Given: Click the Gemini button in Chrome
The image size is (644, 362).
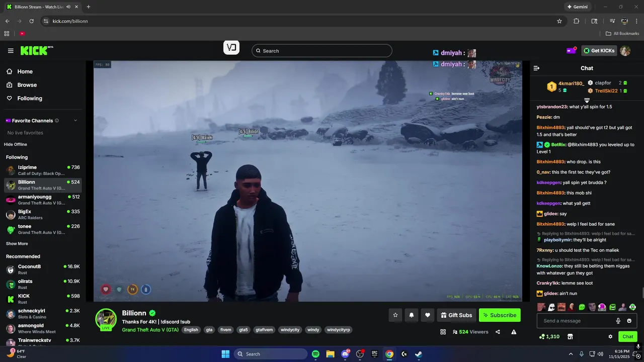Looking at the screenshot, I should pyautogui.click(x=577, y=7).
